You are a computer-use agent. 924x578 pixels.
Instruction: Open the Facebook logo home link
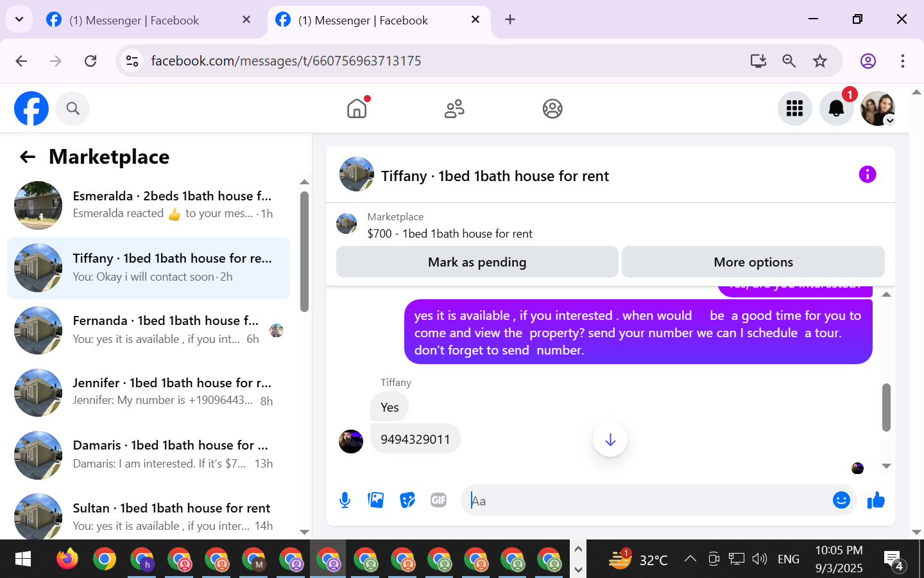(x=31, y=109)
